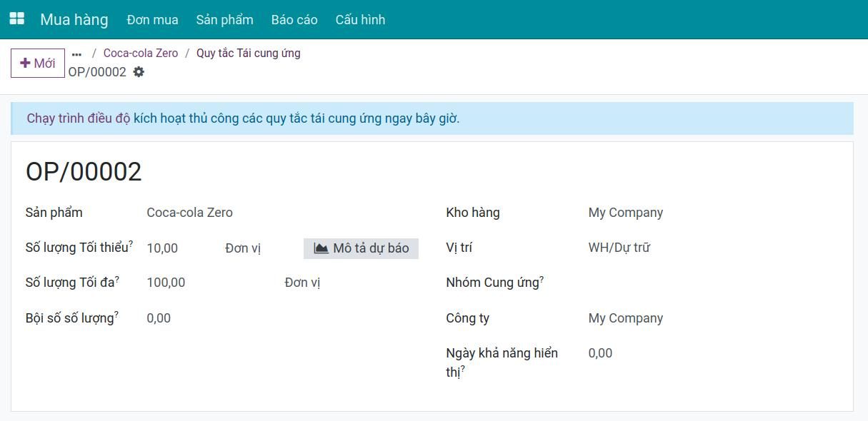
Task: Go back to Coca-cola Zero breadcrumb
Action: point(141,54)
